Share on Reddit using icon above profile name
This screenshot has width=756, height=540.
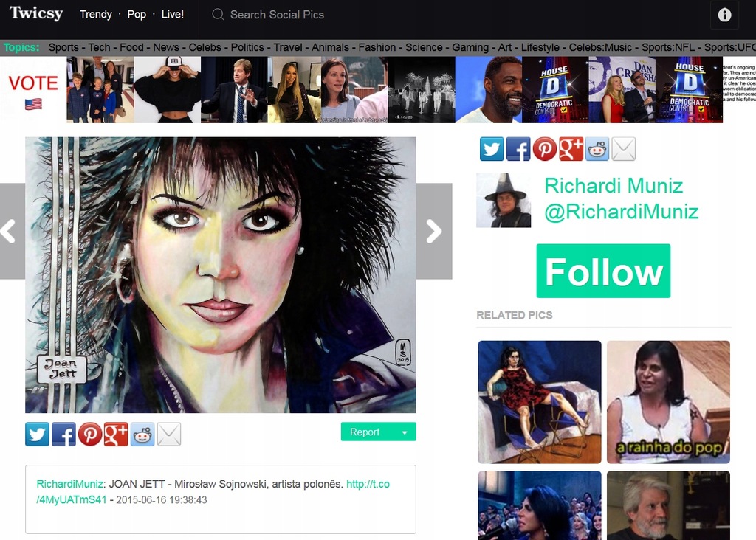[597, 149]
